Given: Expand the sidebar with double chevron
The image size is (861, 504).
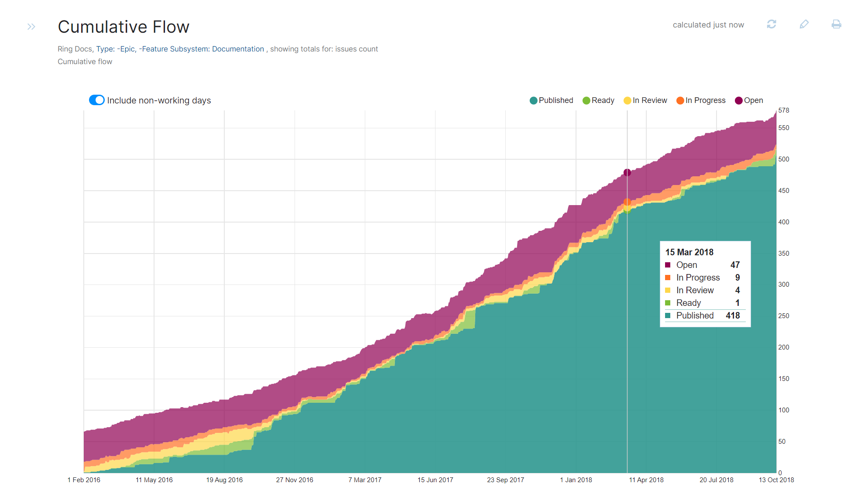Looking at the screenshot, I should [x=31, y=27].
